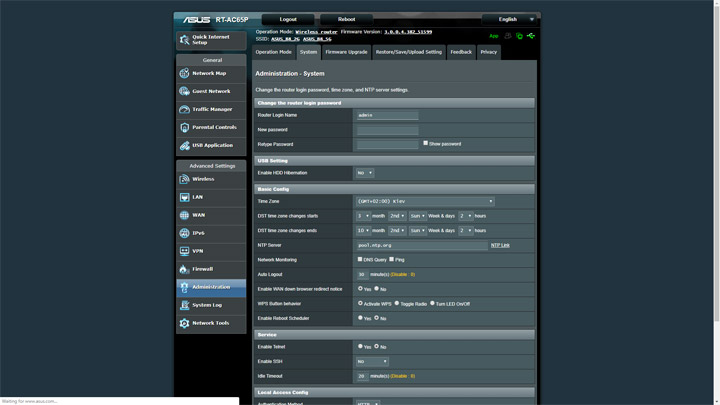
Task: Choose Yes for Enable Reboot Scheduler
Action: coord(360,317)
